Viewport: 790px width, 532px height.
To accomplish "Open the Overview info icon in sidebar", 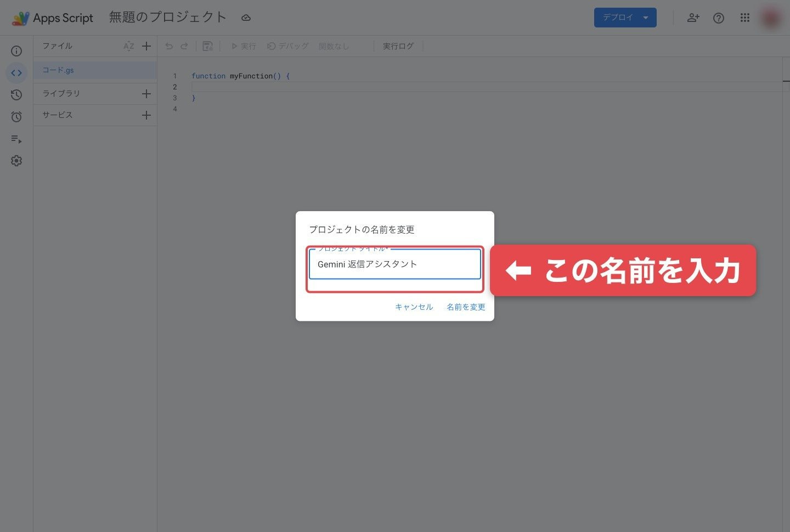I will click(16, 51).
